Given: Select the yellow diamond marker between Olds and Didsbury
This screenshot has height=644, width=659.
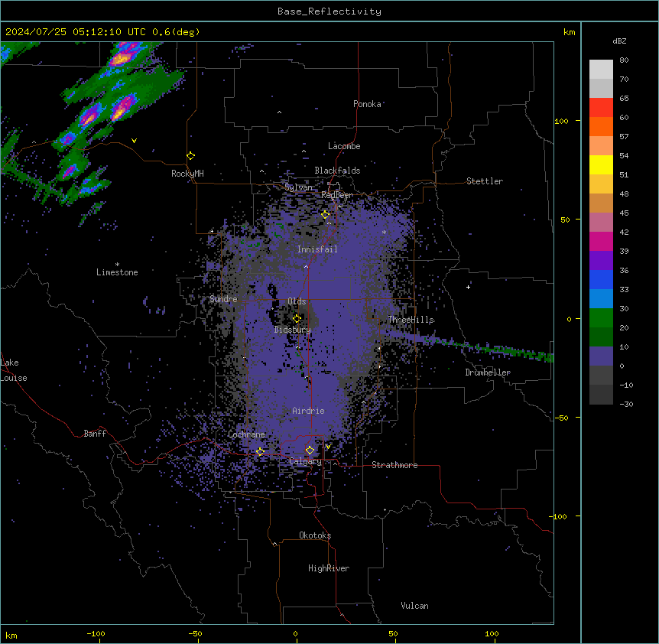Looking at the screenshot, I should 297,319.
